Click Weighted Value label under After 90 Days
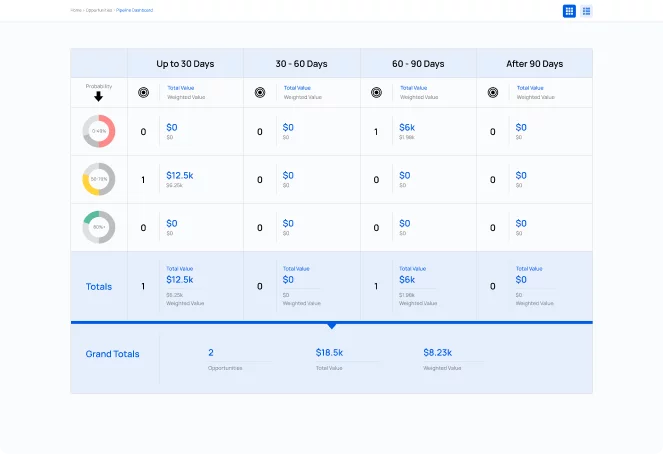 point(535,97)
